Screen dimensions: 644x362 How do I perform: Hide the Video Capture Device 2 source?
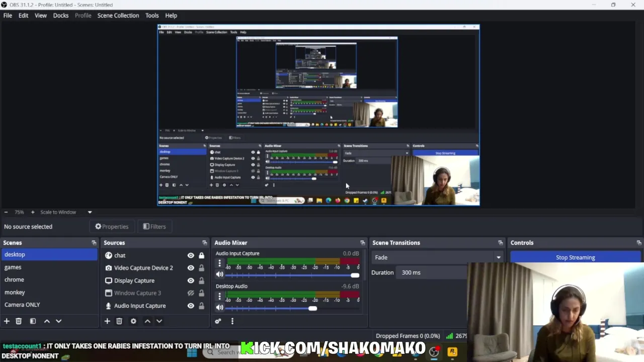pyautogui.click(x=191, y=268)
